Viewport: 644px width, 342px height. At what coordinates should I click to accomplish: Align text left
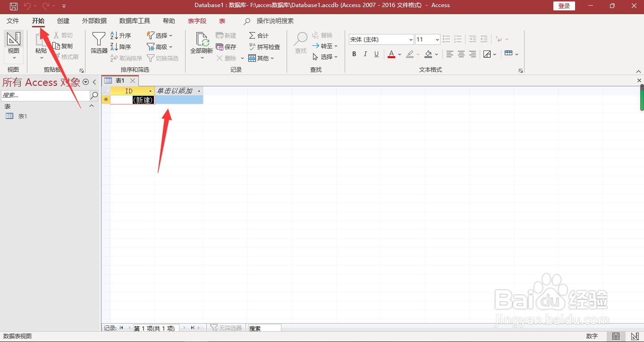point(450,54)
